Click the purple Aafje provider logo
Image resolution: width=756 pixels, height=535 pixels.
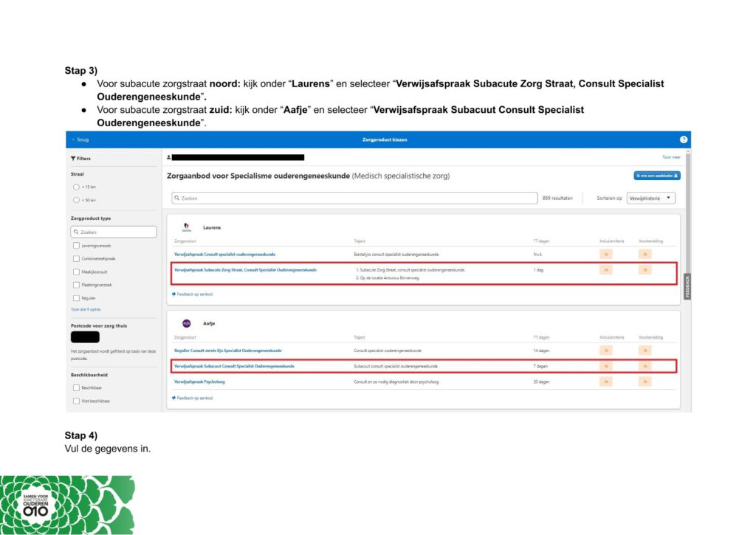click(187, 323)
